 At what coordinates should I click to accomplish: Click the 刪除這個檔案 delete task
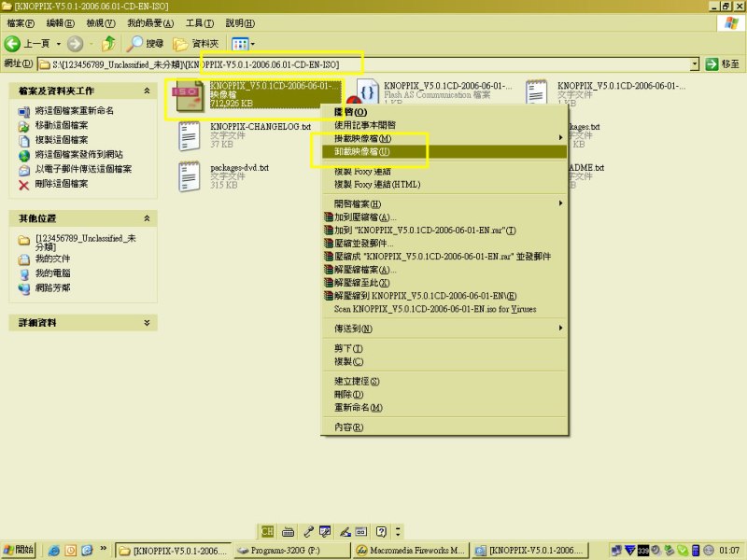pyautogui.click(x=62, y=184)
